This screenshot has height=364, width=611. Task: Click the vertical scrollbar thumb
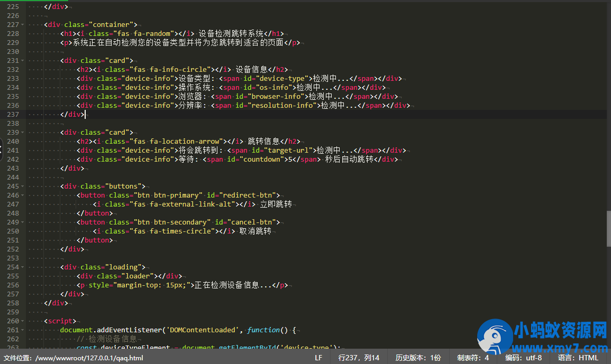tap(609, 229)
